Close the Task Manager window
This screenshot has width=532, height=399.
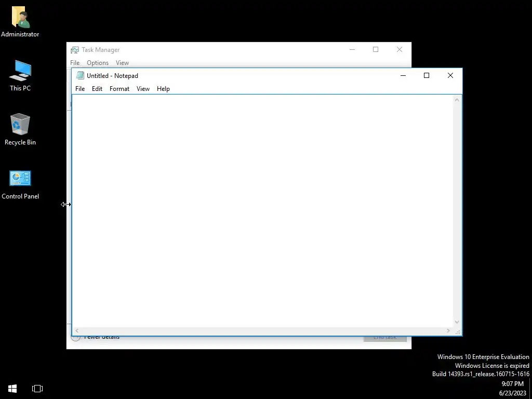(400, 49)
